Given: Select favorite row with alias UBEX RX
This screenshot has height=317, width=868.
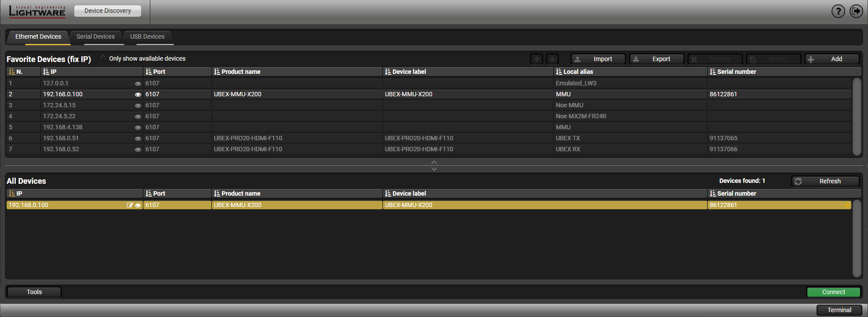Looking at the screenshot, I should [x=429, y=149].
